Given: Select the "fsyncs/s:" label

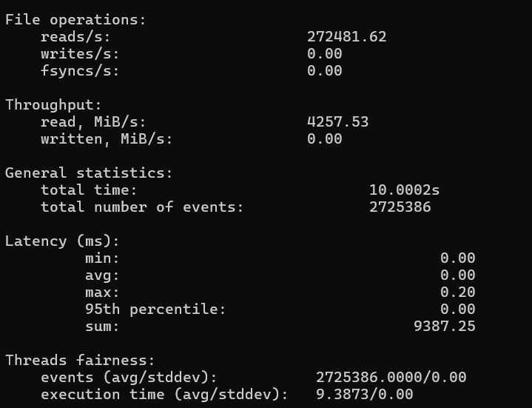Looking at the screenshot, I should [x=80, y=71].
